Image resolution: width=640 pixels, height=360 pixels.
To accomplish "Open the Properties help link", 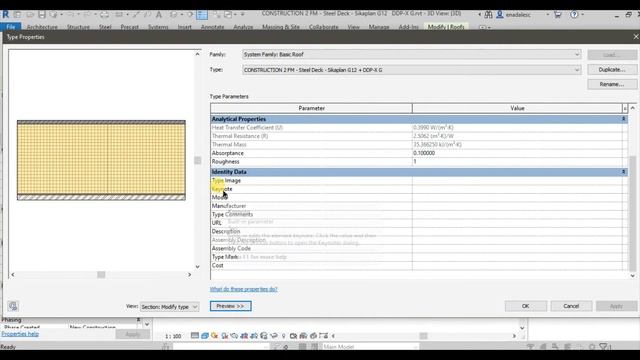I will pyautogui.click(x=20, y=334).
